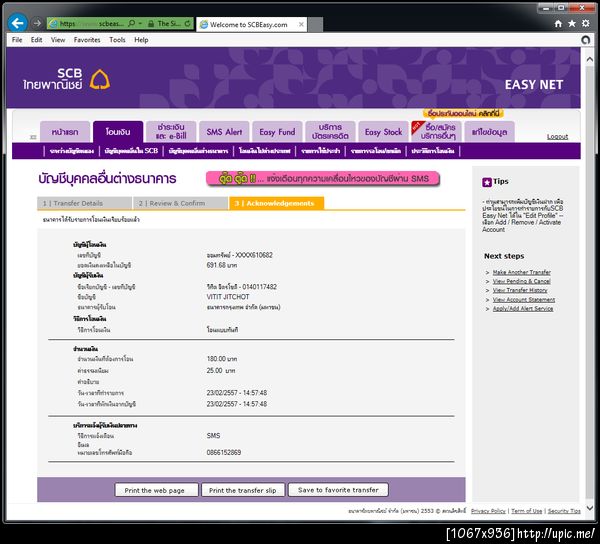Click the phone number 0866152869
The height and width of the screenshot is (544, 600).
pos(224,453)
